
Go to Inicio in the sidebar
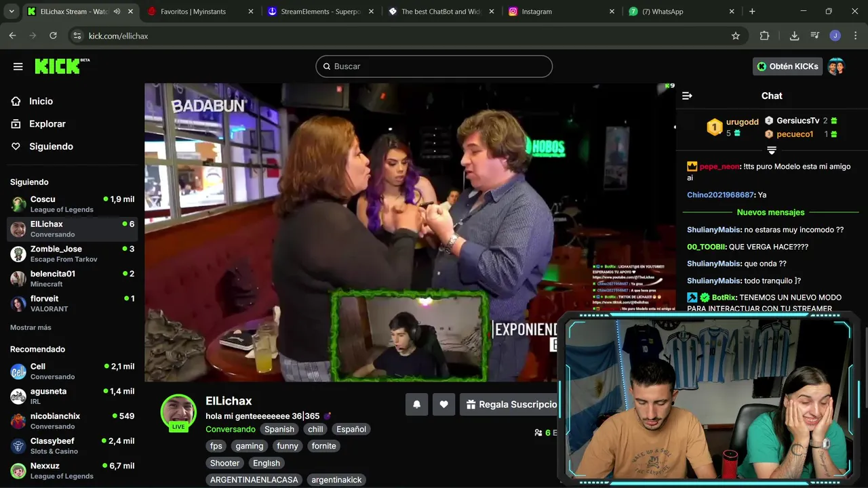41,101
